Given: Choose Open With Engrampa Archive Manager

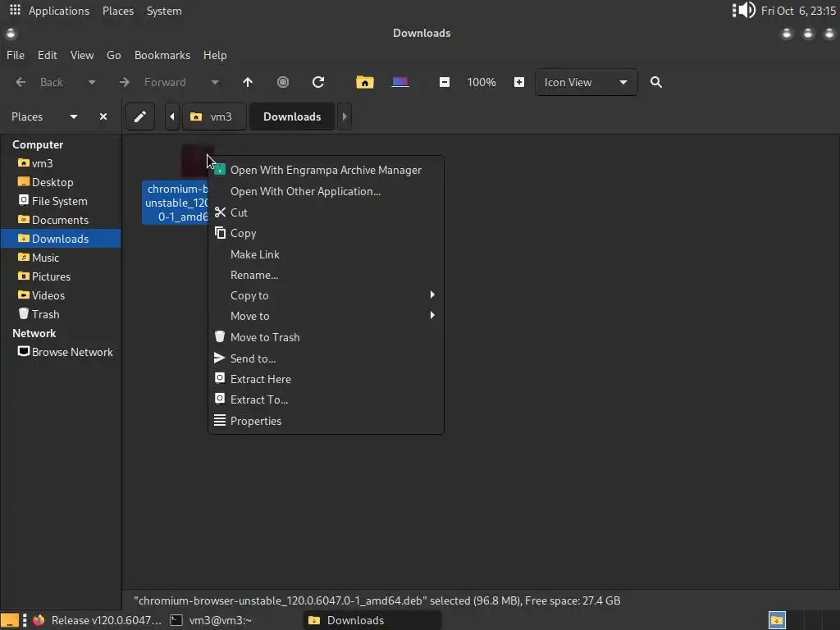Looking at the screenshot, I should [x=326, y=170].
